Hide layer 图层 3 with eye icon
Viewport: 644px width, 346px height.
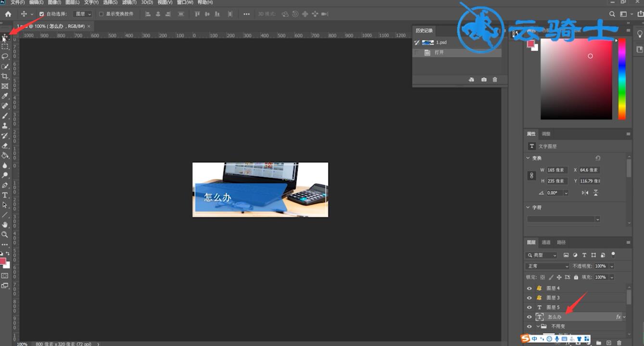click(x=530, y=298)
